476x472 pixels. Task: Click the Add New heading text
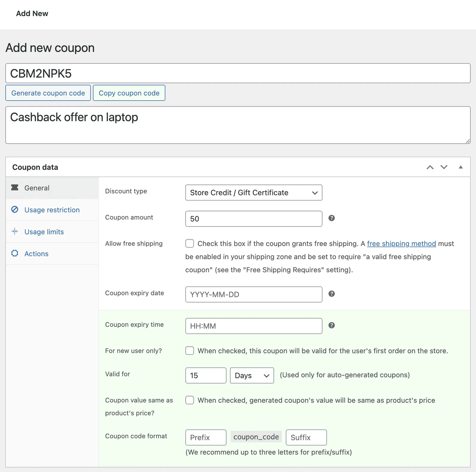[x=32, y=13]
